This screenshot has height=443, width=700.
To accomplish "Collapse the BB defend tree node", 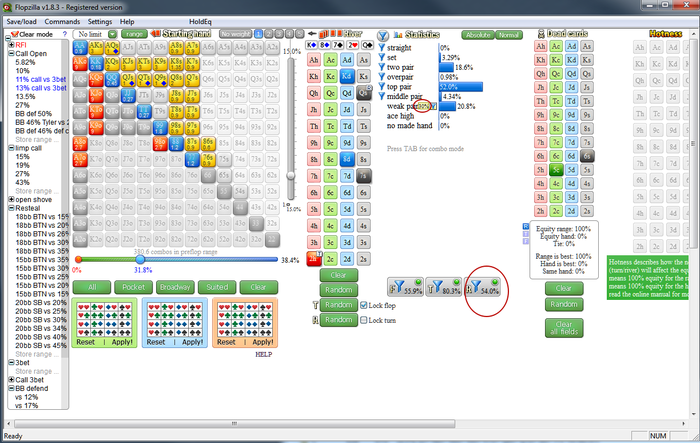I will (x=12, y=388).
